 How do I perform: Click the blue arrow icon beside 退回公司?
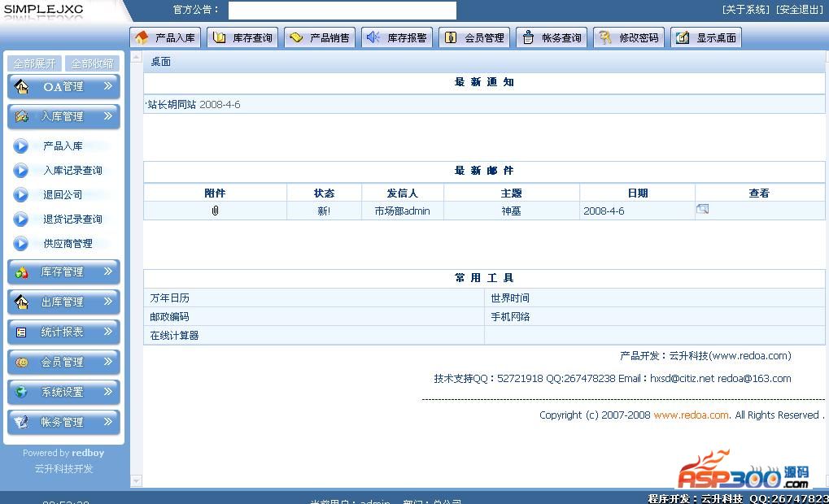click(20, 195)
